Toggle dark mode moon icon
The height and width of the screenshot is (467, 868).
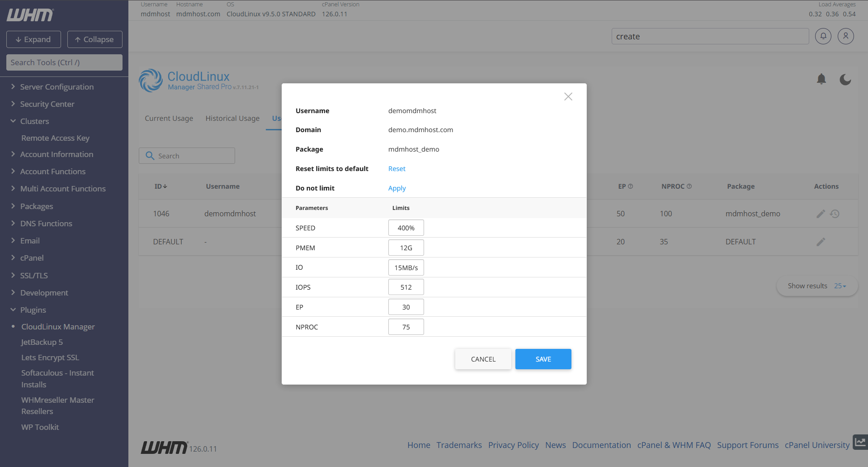pyautogui.click(x=845, y=79)
